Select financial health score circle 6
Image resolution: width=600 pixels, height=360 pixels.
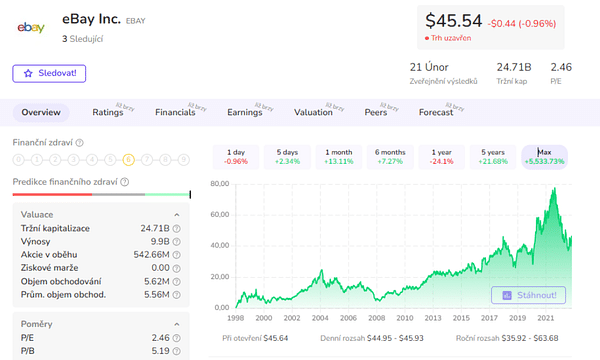point(129,160)
